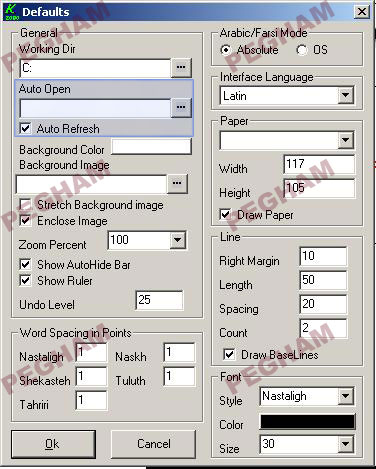Click the Working Dir text field
376x469 pixels.
tap(95, 68)
